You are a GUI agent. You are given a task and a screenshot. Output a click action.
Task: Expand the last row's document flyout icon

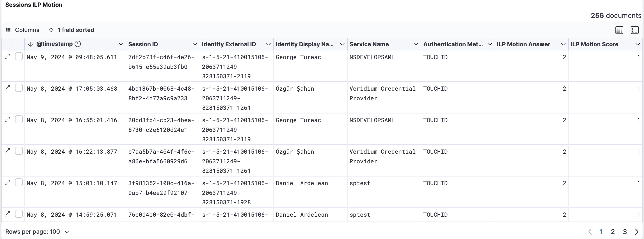tap(7, 214)
